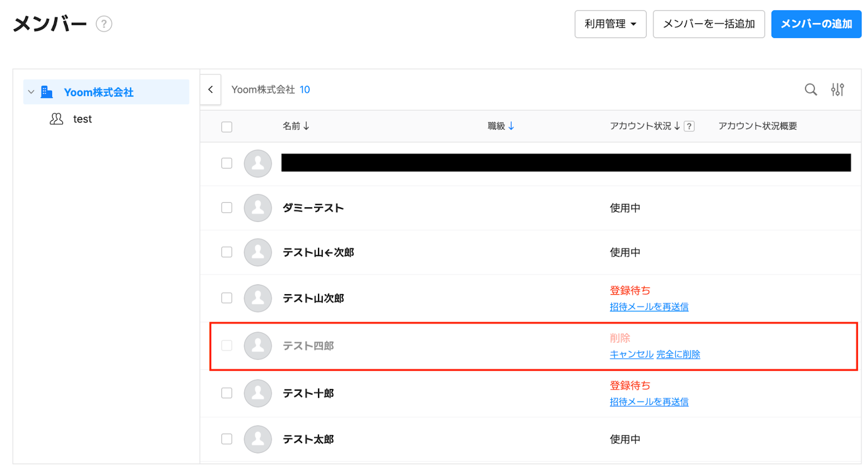Click テスト太郎 avatar icon
868x472 pixels.
point(258,439)
